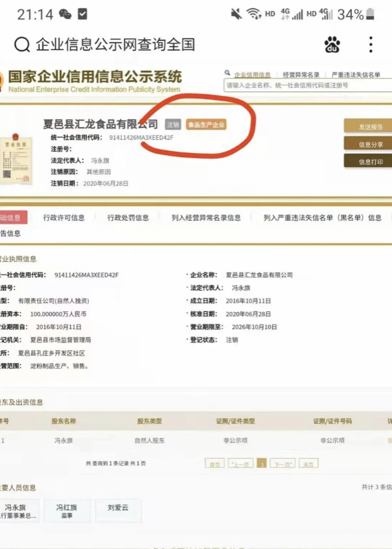Go to 下一页 in shareholder pagination
The image size is (392, 549).
282,464
